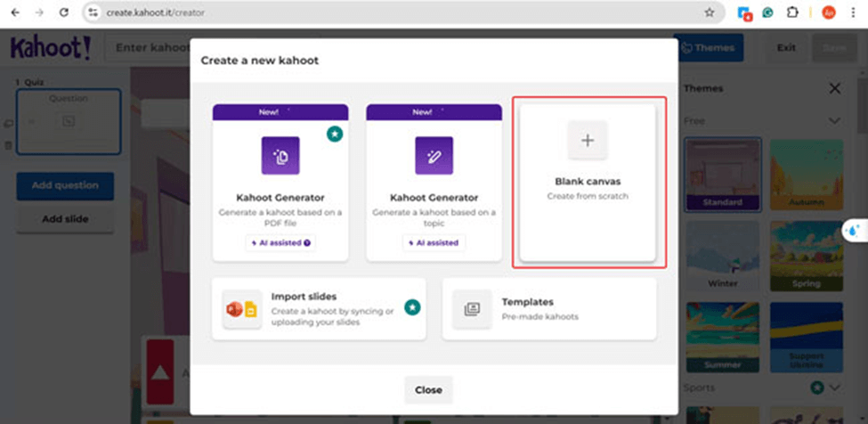Click the Kahoot! logo
The image size is (868, 424).
pyautogui.click(x=51, y=49)
